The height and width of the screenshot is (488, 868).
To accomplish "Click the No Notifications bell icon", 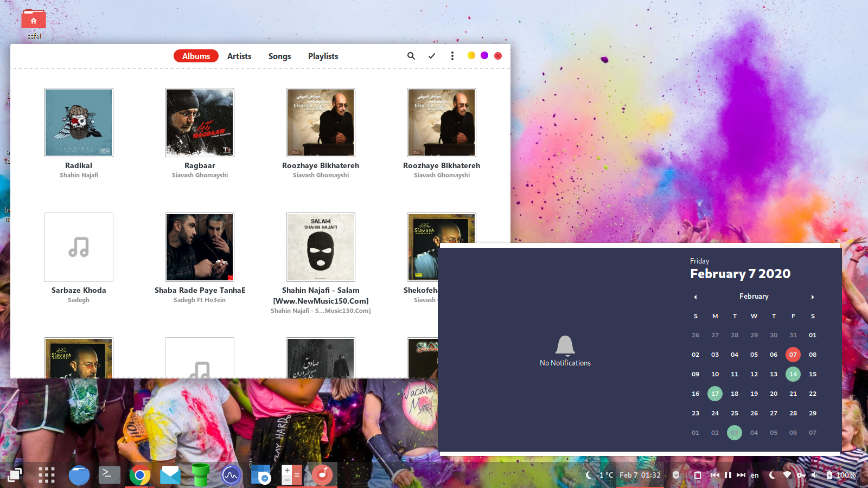I will pyautogui.click(x=565, y=345).
